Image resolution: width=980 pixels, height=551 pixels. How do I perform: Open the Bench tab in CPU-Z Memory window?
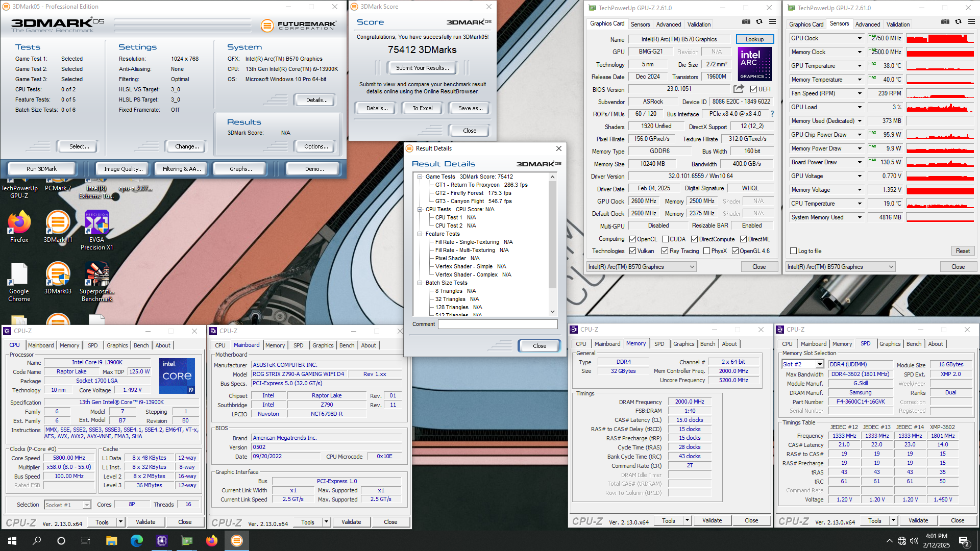click(x=707, y=344)
